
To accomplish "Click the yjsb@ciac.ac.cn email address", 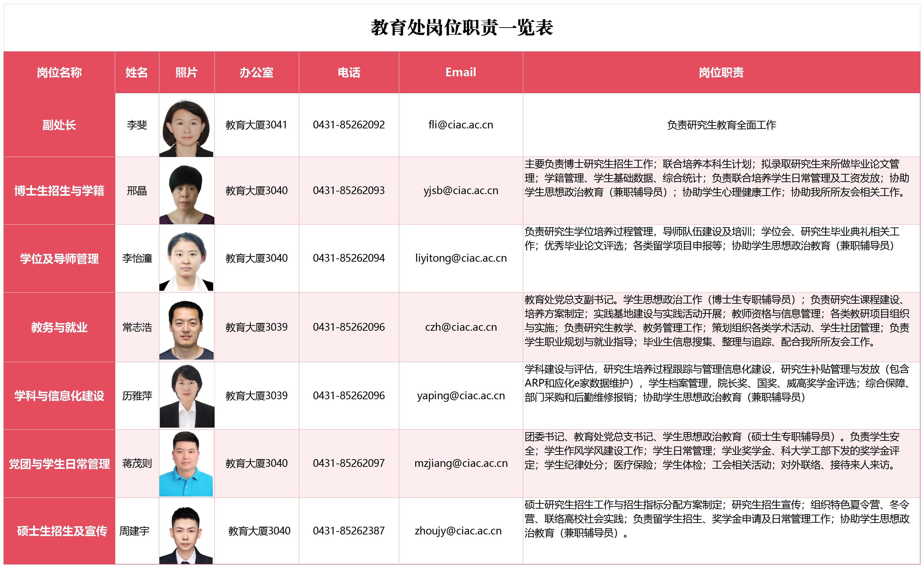I will point(461,190).
